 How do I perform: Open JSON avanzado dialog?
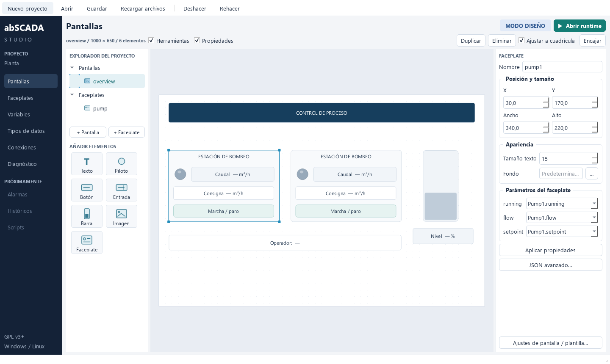(x=551, y=265)
